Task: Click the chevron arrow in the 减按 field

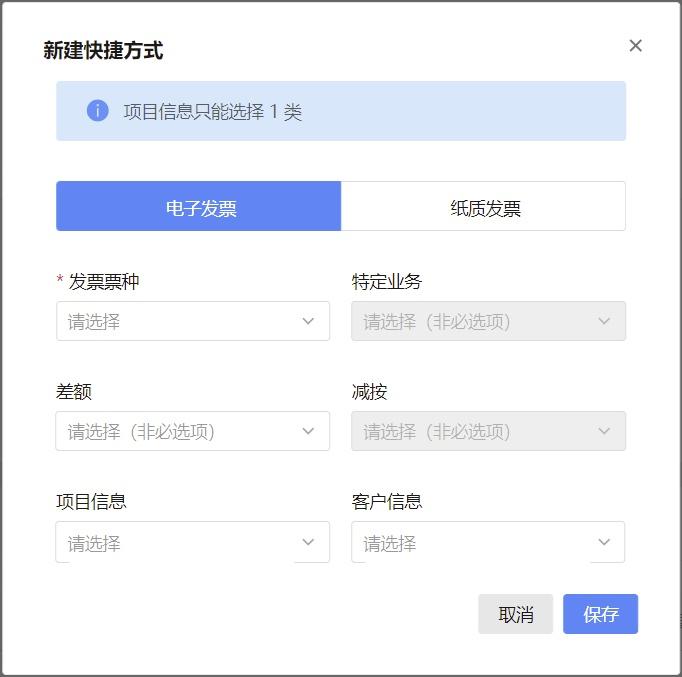Action: coord(604,432)
